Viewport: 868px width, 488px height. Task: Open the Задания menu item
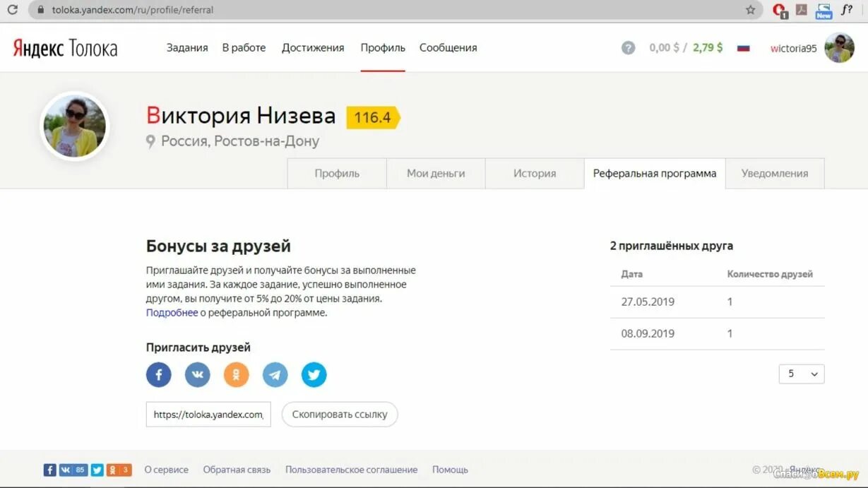click(x=187, y=47)
